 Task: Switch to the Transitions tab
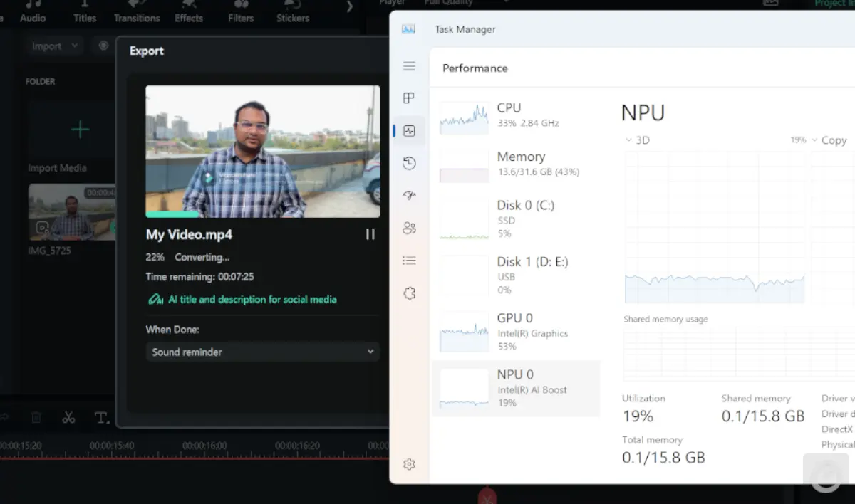click(137, 12)
